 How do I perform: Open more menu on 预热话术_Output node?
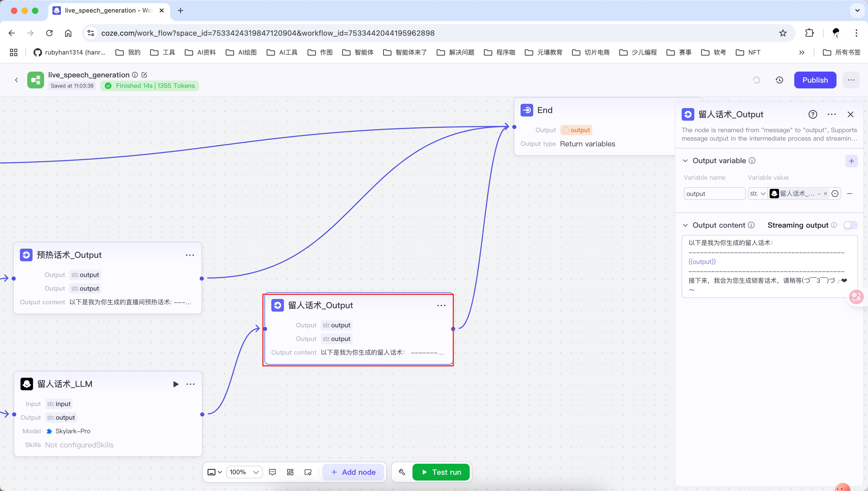click(190, 255)
